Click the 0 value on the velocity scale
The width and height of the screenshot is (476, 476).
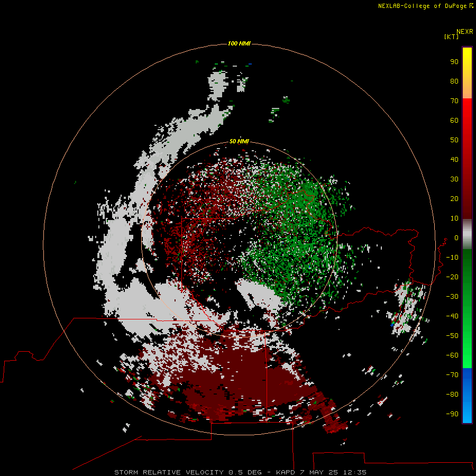pos(456,237)
